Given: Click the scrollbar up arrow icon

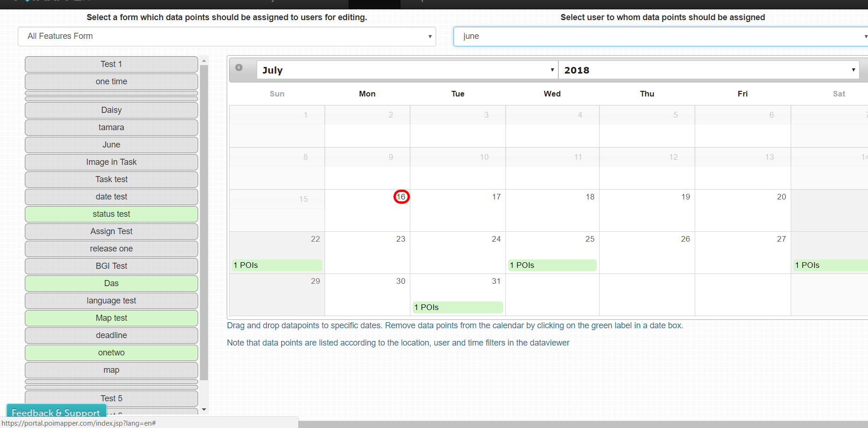Looking at the screenshot, I should coord(204,59).
